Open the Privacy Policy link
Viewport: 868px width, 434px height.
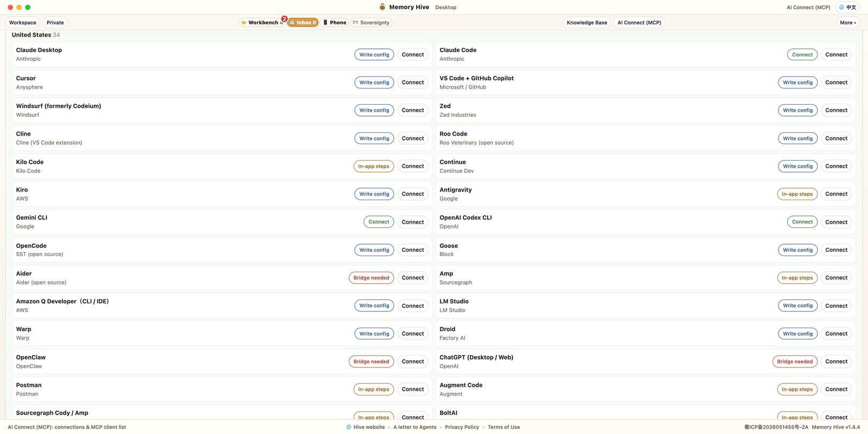point(462,427)
